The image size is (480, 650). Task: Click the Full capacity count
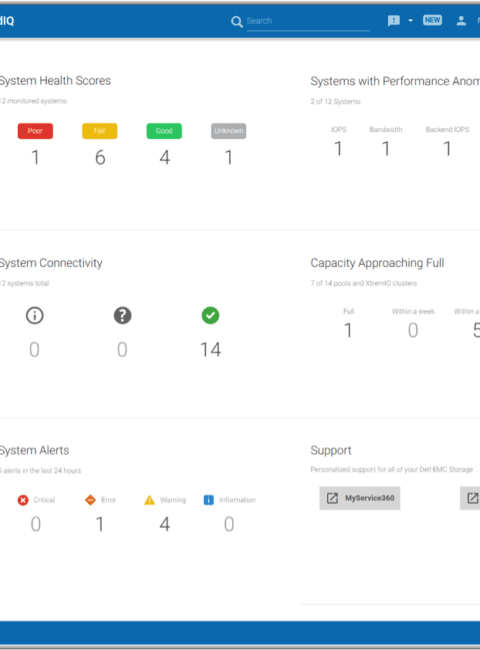point(348,330)
